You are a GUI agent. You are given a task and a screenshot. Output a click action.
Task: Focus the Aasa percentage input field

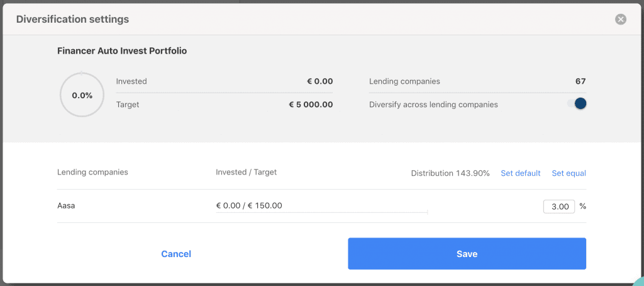coord(558,206)
